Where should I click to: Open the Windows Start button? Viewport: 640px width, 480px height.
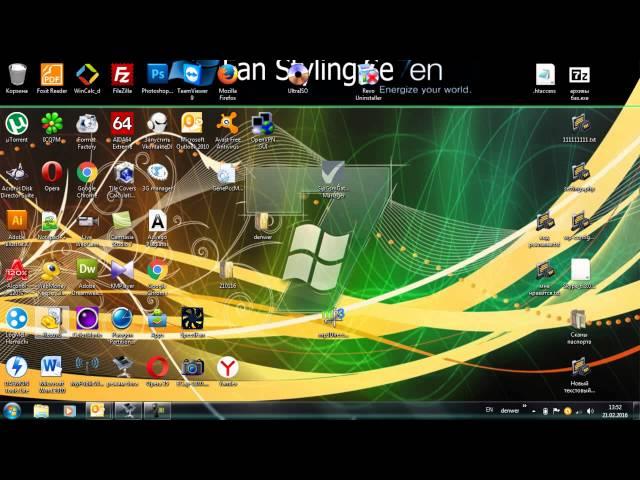click(x=12, y=410)
